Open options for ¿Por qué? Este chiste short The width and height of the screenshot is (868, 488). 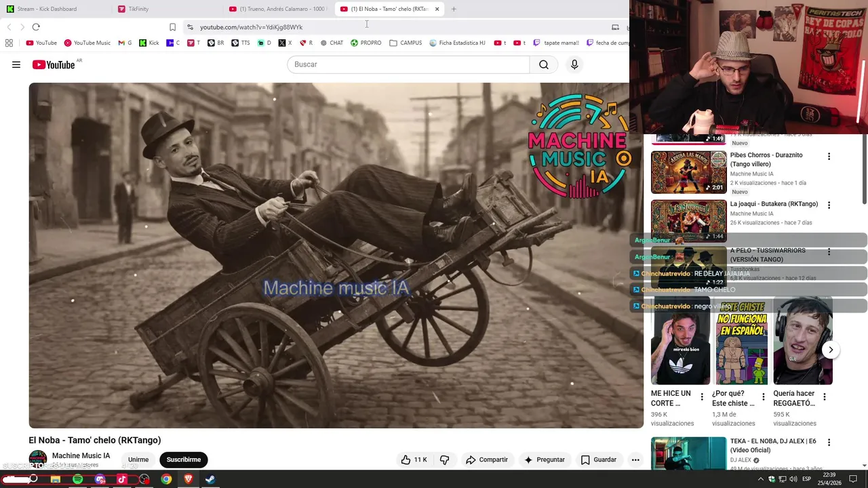[764, 397]
